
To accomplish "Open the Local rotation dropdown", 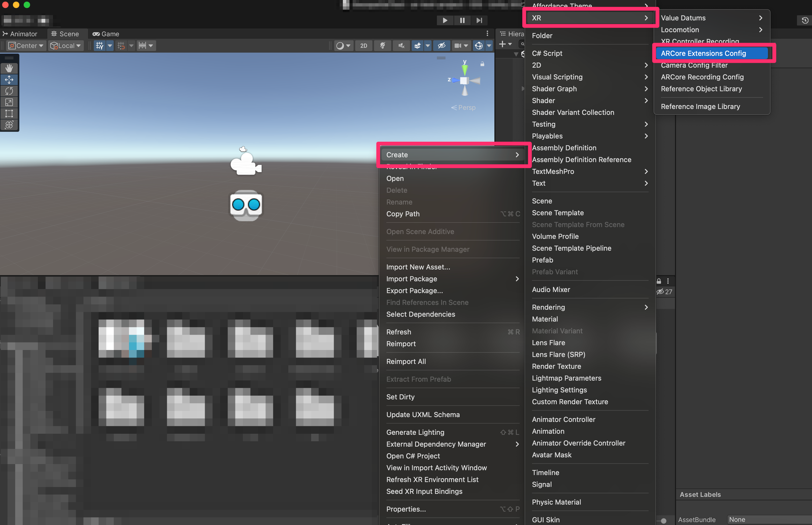I will click(x=66, y=46).
